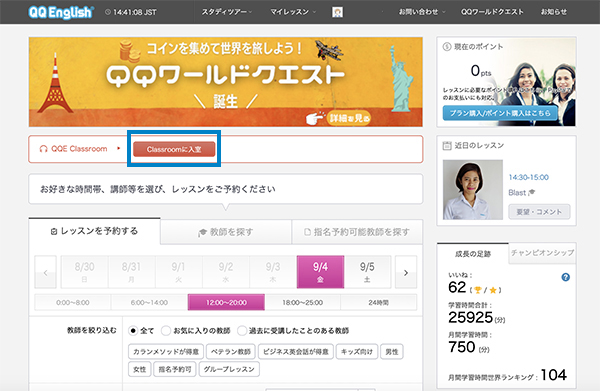600x391 pixels.
Task: Select the 0:00~8:00 time range
Action: coord(73,303)
